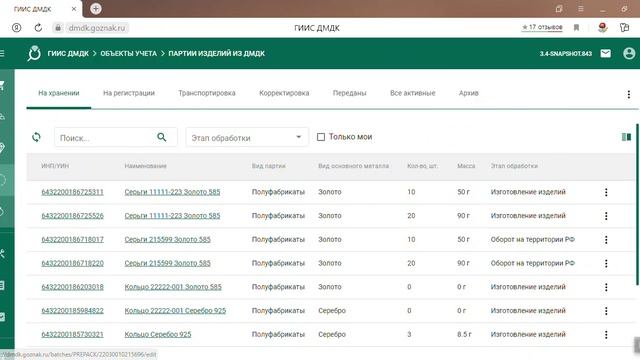Expand the 'Этап обработки' dropdown
The image size is (640, 360).
(247, 138)
